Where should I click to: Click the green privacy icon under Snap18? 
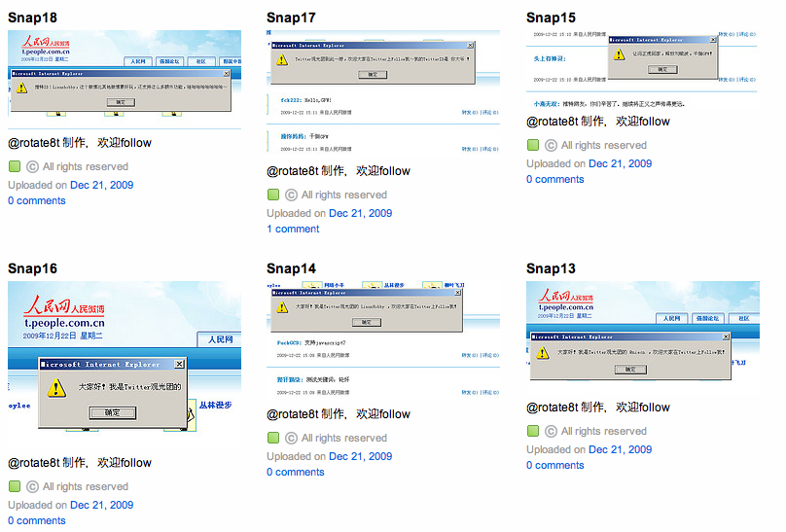(x=15, y=167)
